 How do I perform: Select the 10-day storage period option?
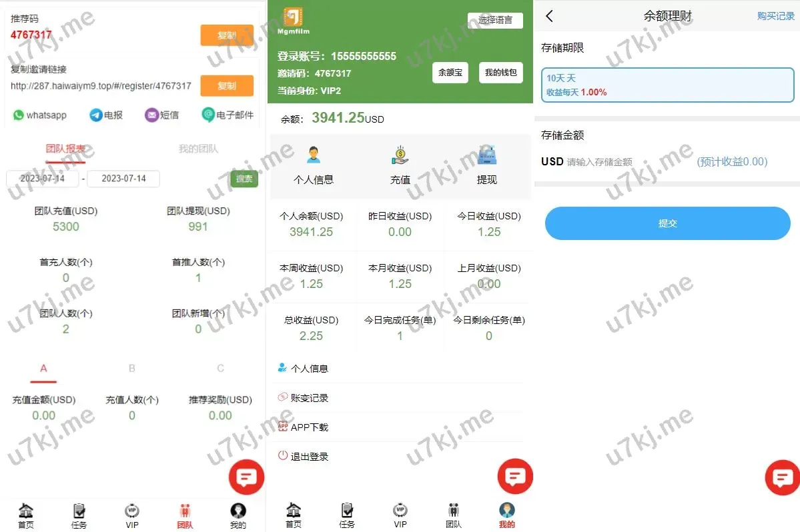(667, 85)
